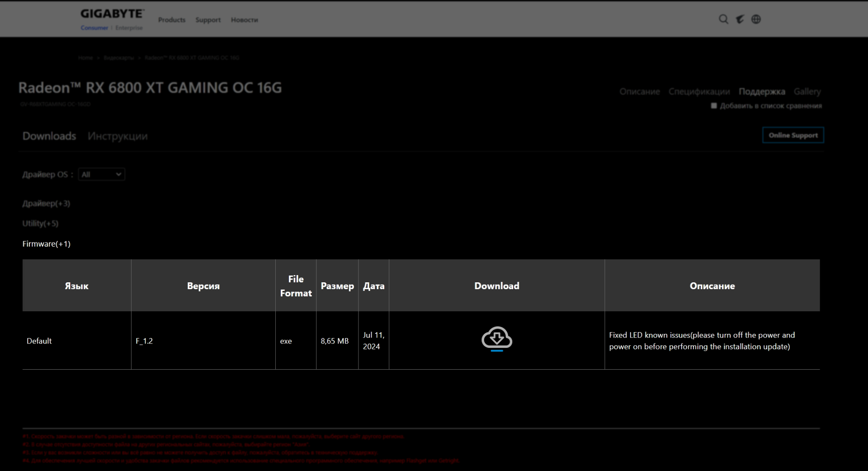
Task: Go to the Описание product page link
Action: tap(639, 92)
